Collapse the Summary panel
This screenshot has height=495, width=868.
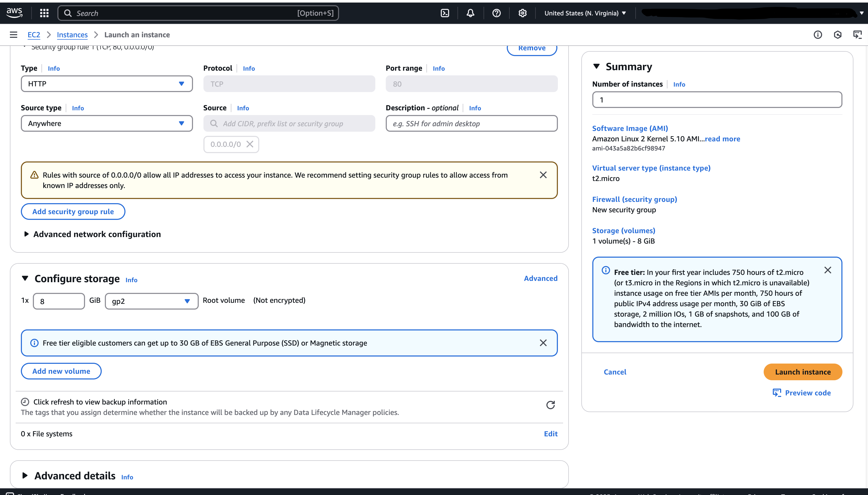click(596, 66)
